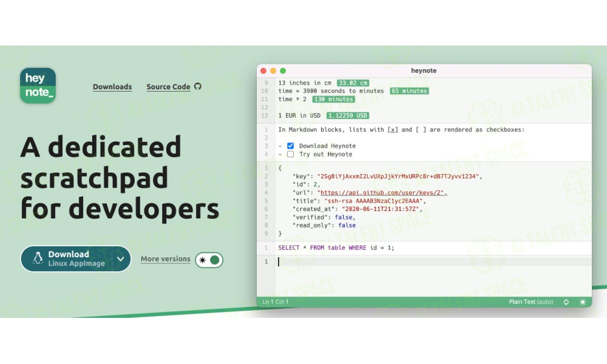607x364 pixels.
Task: Click the Linux penguin icon
Action: point(38,258)
